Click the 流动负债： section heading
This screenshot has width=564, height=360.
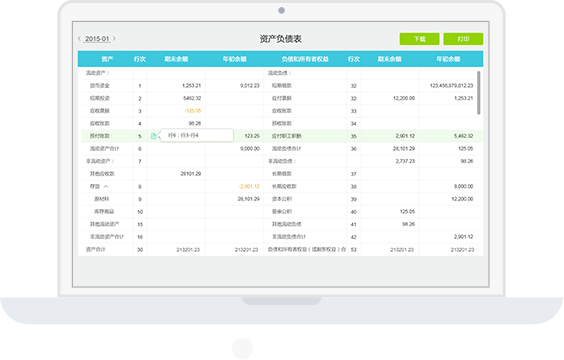279,73
